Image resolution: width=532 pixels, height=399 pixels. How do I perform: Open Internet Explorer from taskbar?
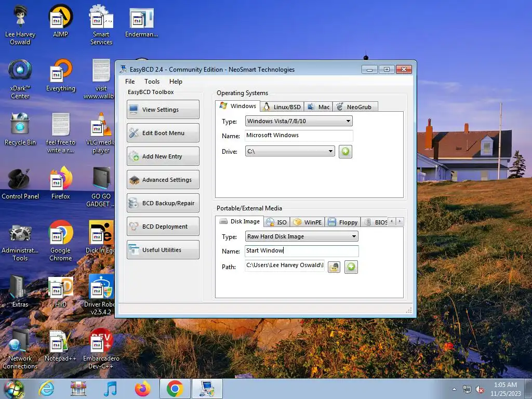click(x=46, y=389)
